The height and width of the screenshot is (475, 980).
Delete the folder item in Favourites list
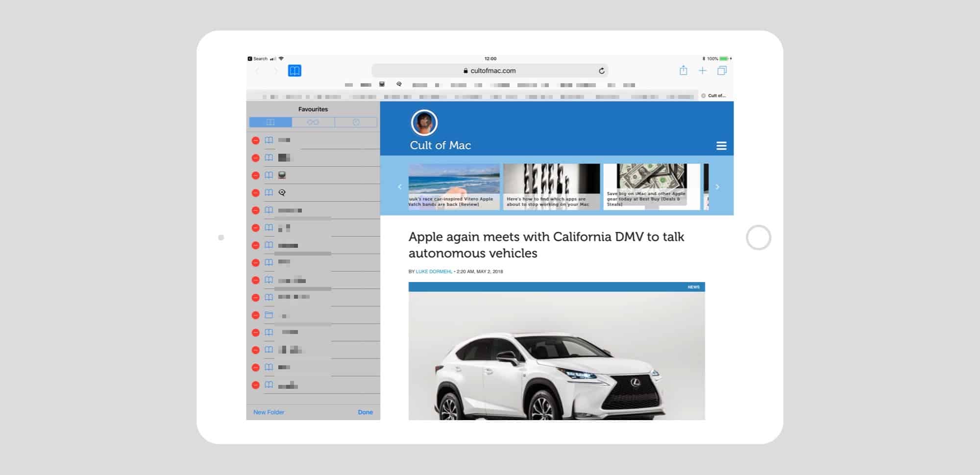tap(255, 315)
